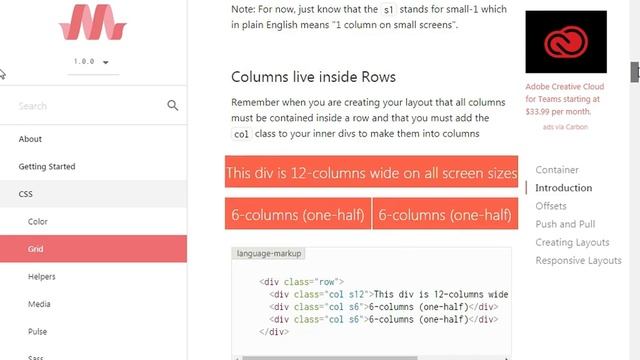
Task: Open the Sass page
Action: click(x=36, y=357)
